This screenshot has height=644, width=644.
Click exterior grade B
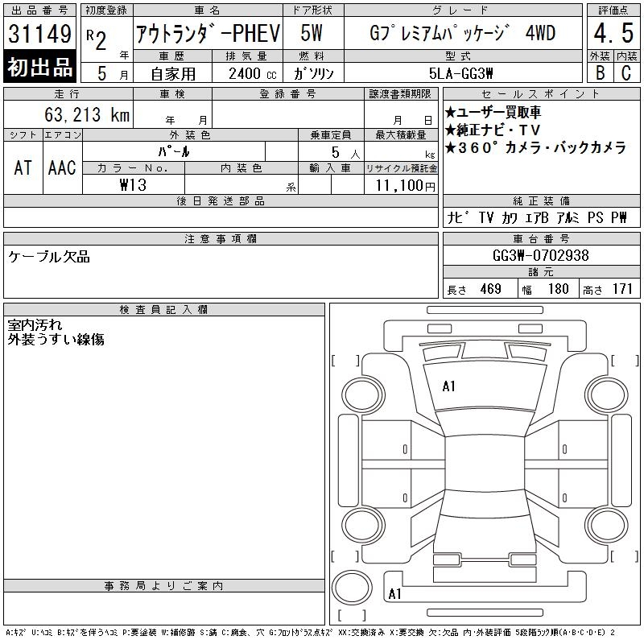[601, 72]
